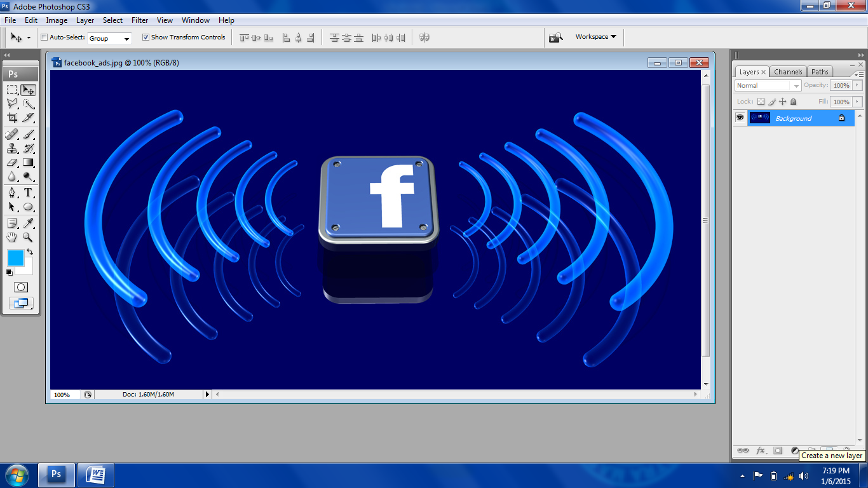Open the Workspace dropdown
Viewport: 868px width, 488px height.
click(595, 37)
